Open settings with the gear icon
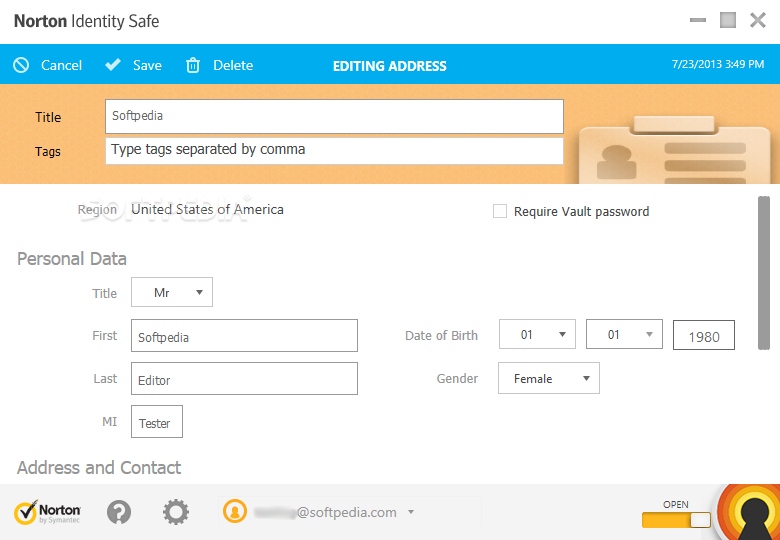 (x=176, y=512)
